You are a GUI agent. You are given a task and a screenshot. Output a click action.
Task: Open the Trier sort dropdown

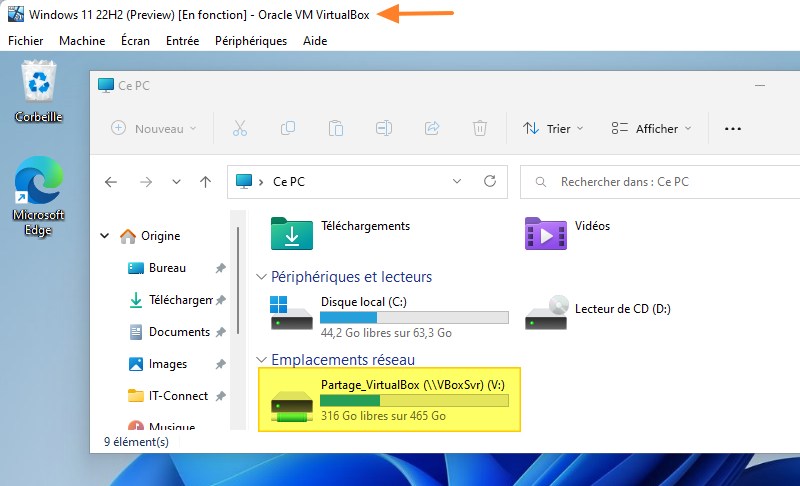coord(553,129)
